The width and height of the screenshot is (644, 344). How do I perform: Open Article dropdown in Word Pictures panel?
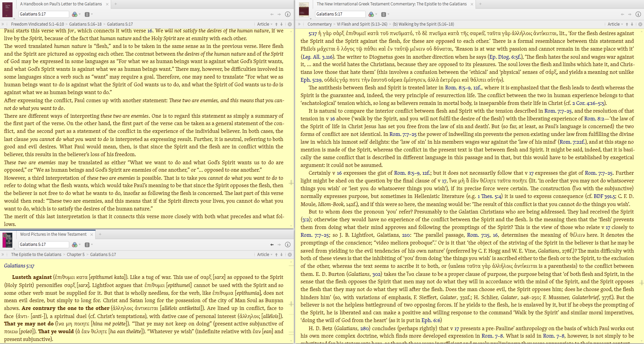point(265,255)
